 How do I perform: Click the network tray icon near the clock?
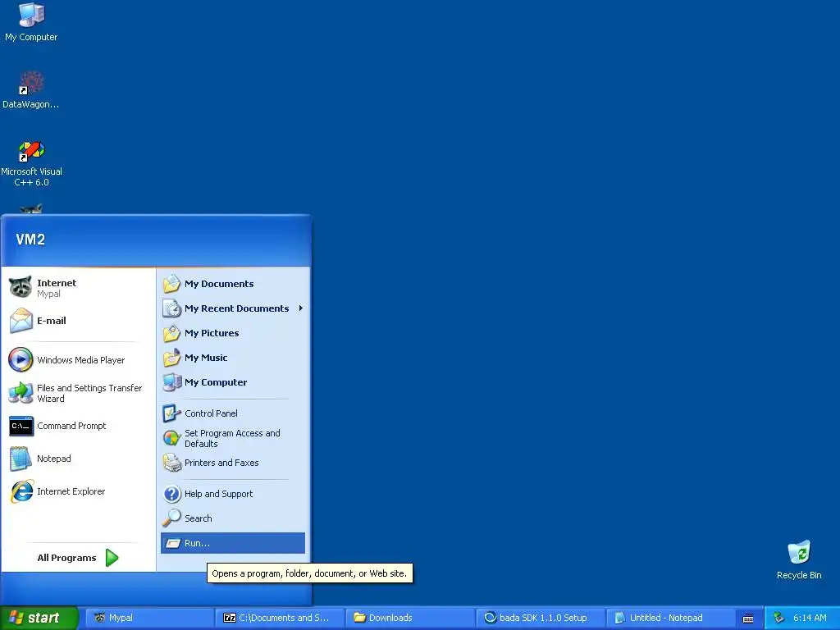point(779,619)
